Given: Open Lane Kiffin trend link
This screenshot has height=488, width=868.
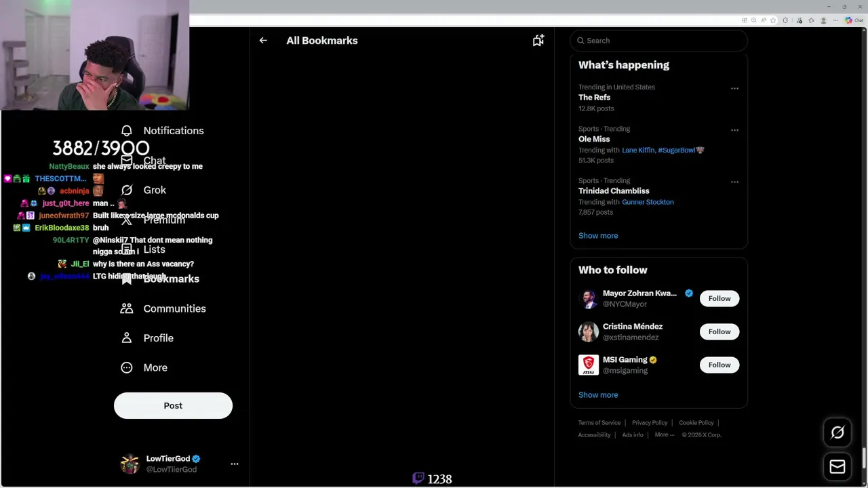Looking at the screenshot, I should pos(638,150).
